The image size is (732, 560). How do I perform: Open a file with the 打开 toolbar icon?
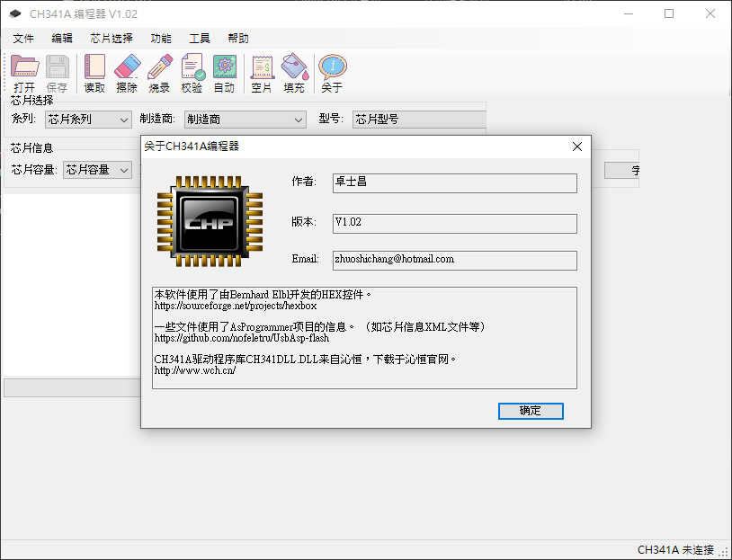click(x=24, y=74)
